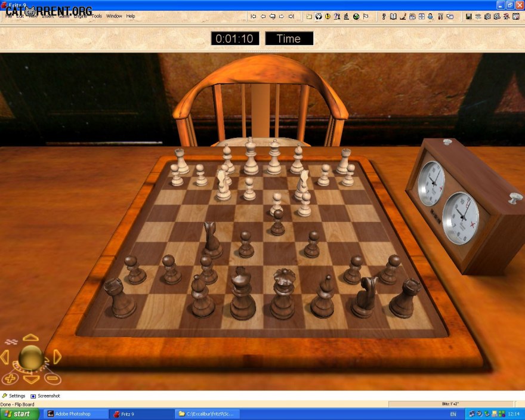Jump to the start of the game
The image size is (525, 420).
pyautogui.click(x=254, y=16)
